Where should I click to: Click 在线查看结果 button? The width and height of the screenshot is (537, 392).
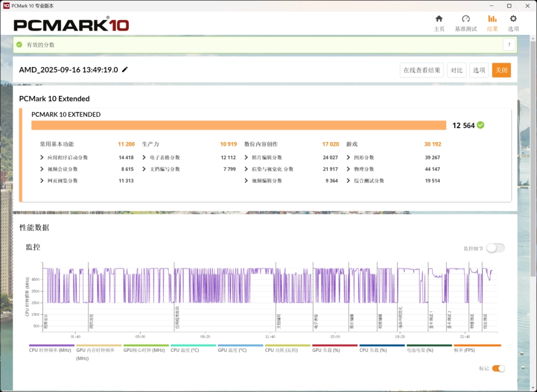[x=422, y=70]
